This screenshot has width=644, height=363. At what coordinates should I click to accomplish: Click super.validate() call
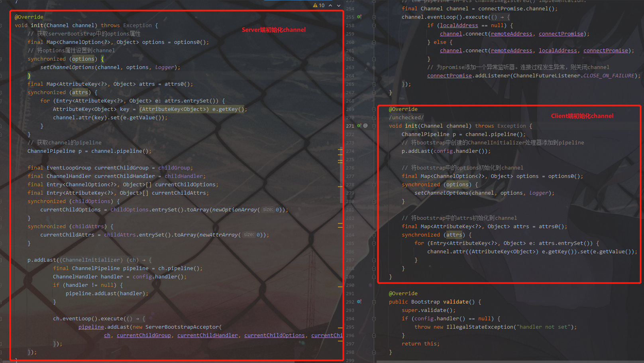(427, 310)
